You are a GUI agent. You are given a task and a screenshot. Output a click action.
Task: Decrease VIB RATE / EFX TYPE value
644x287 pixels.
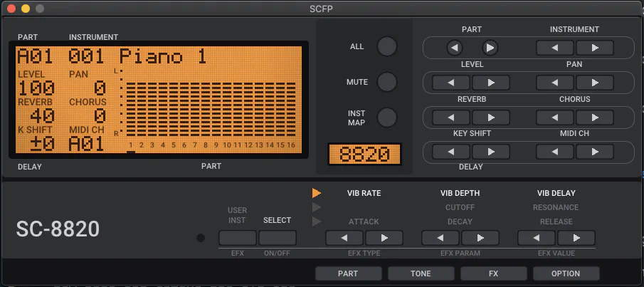point(344,238)
